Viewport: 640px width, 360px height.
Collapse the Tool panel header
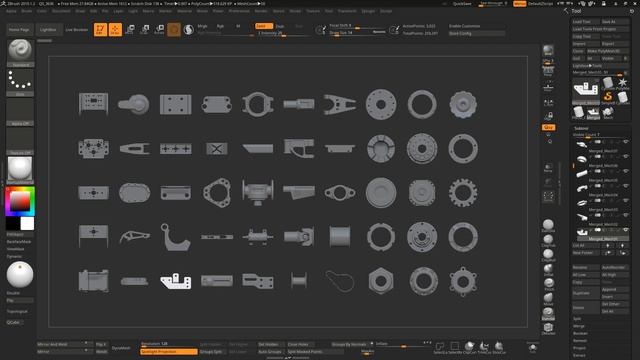pyautogui.click(x=576, y=11)
